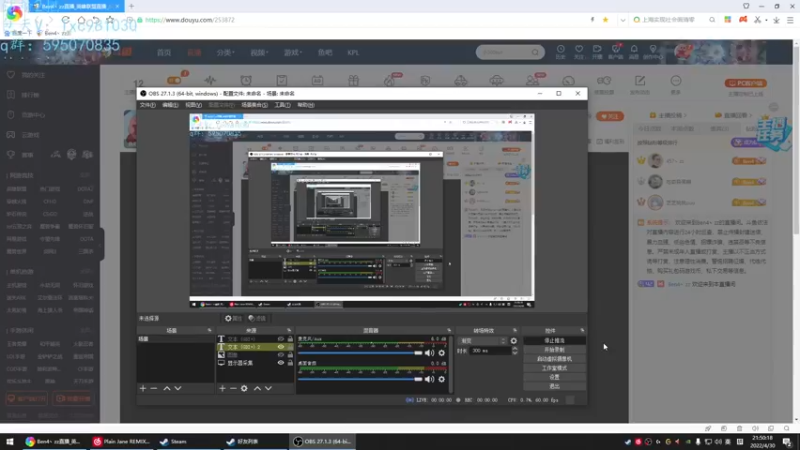Click start virtual camera button in OBS
The height and width of the screenshot is (450, 800).
[554, 359]
